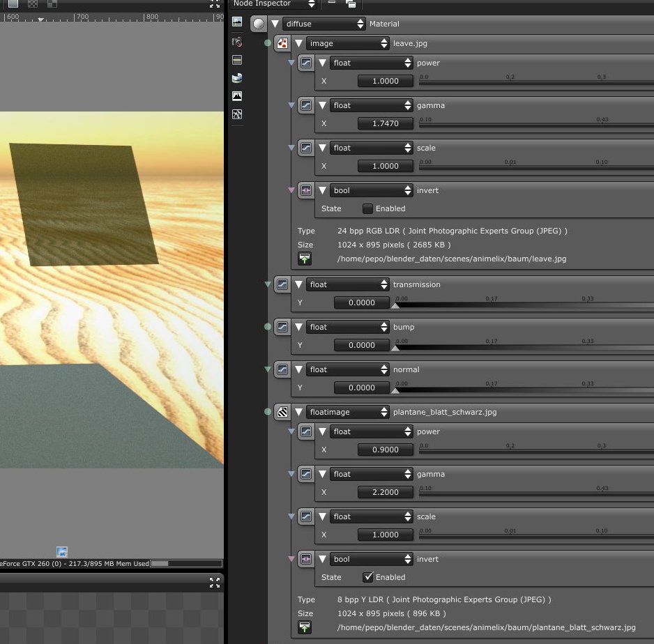Click the transmission slider track

525,305
